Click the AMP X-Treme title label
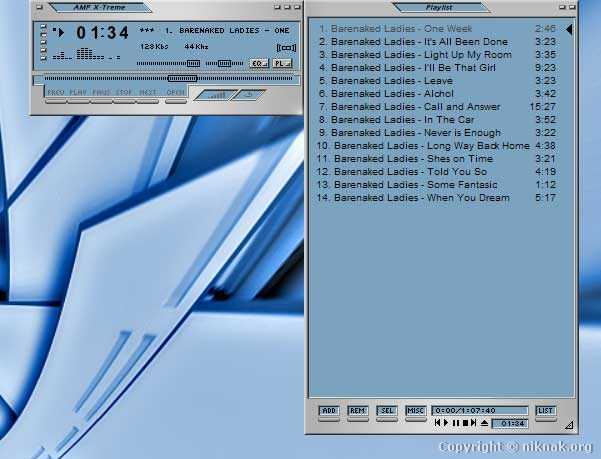Screen dimensions: 601x459 pos(99,7)
